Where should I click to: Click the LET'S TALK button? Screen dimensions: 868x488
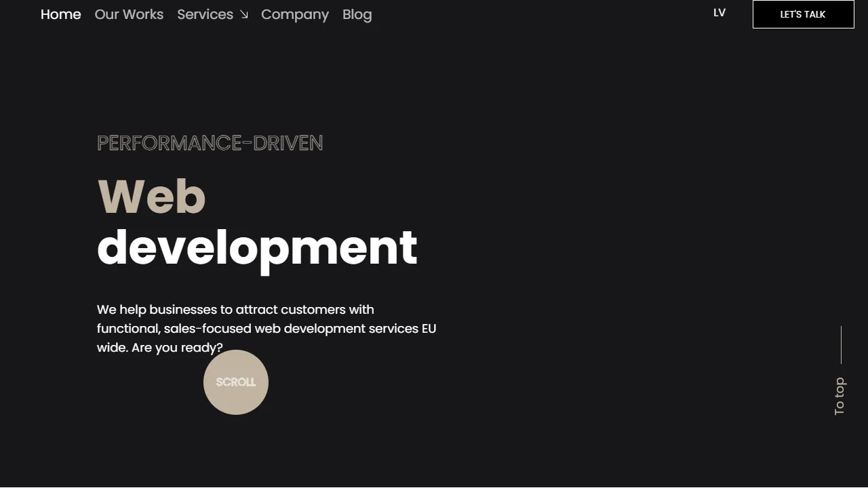coord(803,14)
